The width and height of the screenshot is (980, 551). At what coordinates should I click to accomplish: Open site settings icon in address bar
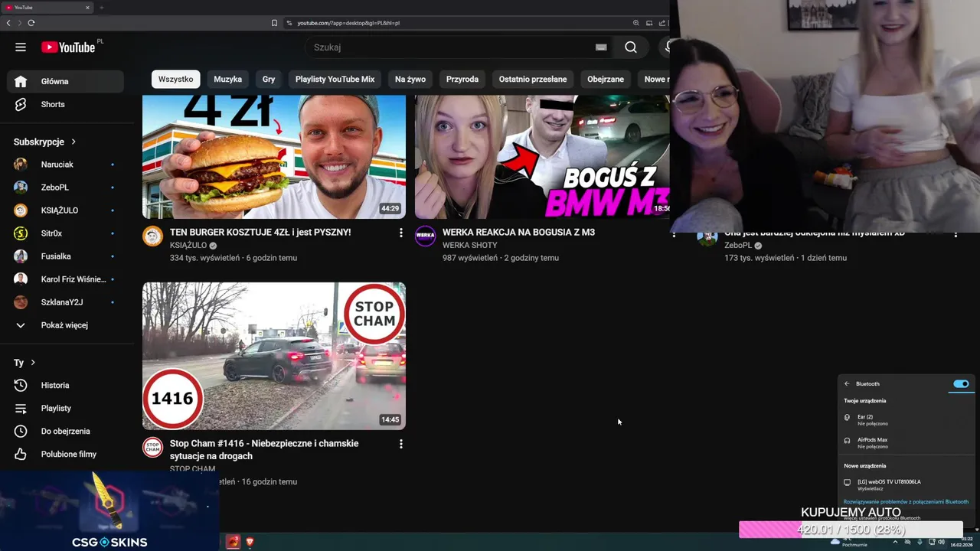pos(289,23)
